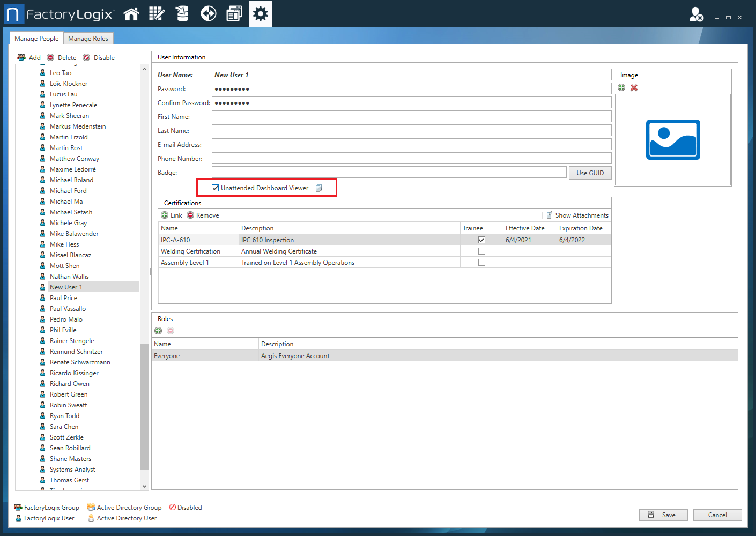Switch to Manage Roles tab

tap(88, 39)
